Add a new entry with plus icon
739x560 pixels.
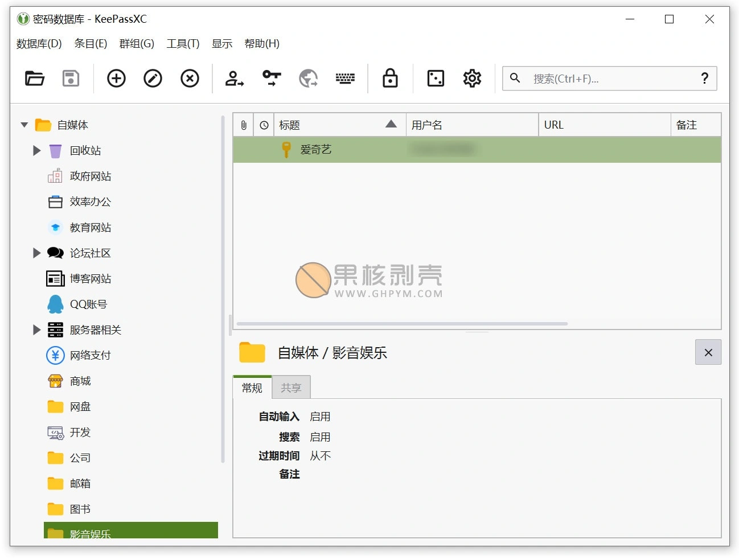[x=116, y=79]
